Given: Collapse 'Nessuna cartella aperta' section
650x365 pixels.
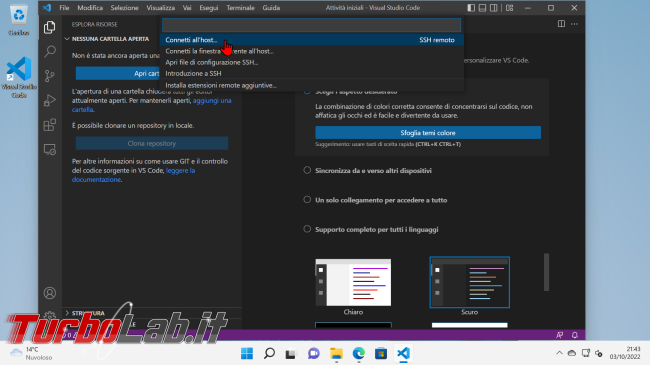Looking at the screenshot, I should coord(110,39).
